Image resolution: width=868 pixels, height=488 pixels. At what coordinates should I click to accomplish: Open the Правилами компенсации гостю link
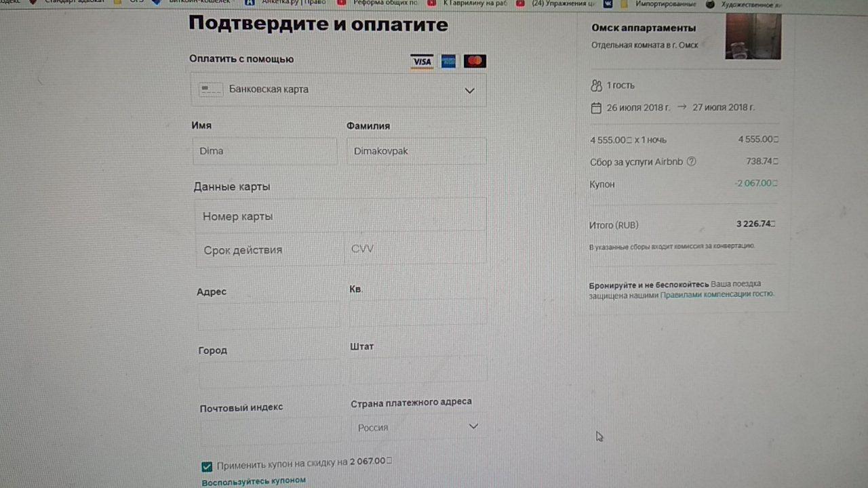point(716,294)
